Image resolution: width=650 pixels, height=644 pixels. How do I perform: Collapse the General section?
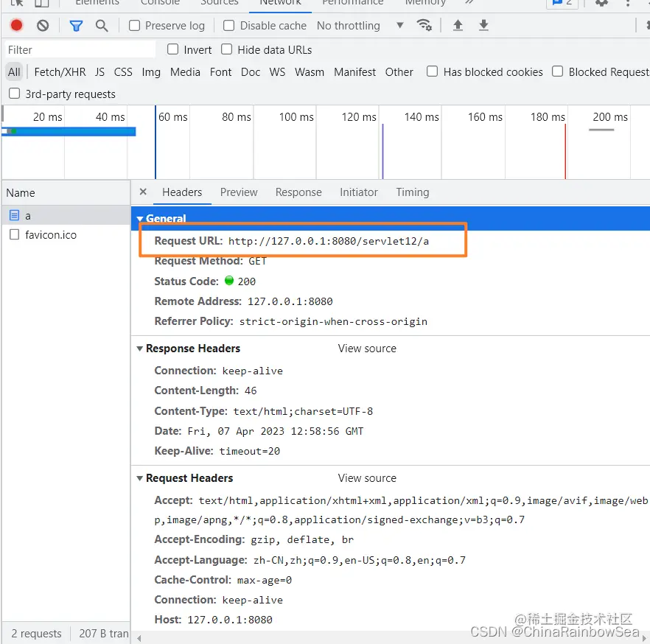pyautogui.click(x=140, y=218)
